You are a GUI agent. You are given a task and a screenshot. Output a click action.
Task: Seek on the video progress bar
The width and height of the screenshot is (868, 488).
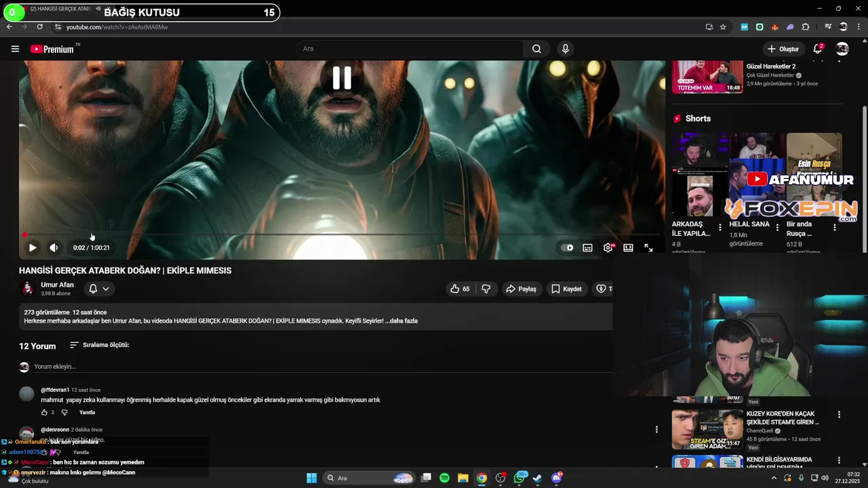click(342, 235)
